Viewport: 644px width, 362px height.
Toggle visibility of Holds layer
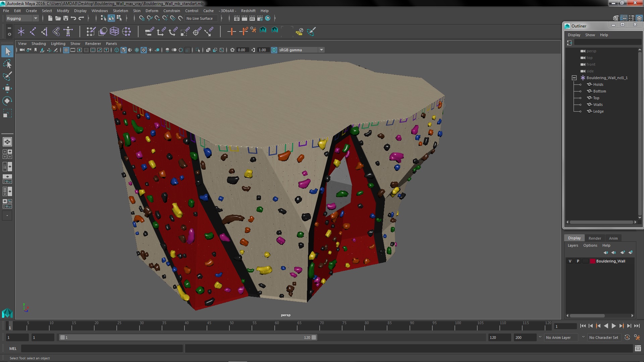[x=581, y=84]
